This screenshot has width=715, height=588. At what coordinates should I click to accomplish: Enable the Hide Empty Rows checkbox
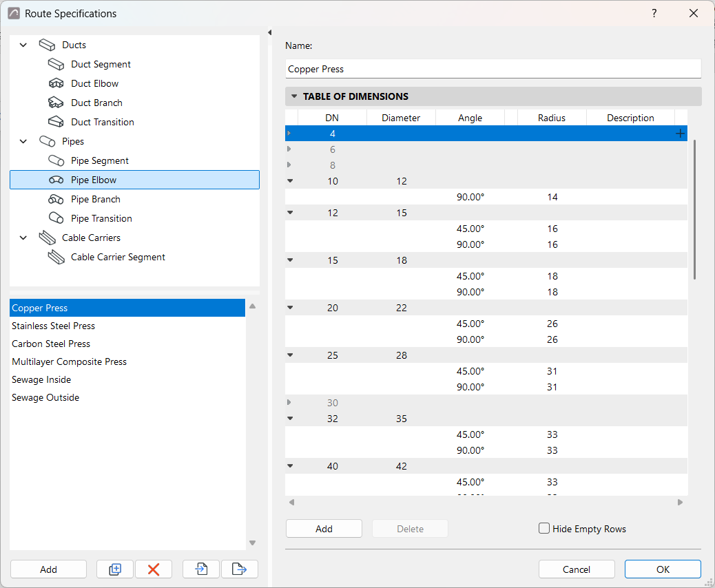(x=544, y=528)
